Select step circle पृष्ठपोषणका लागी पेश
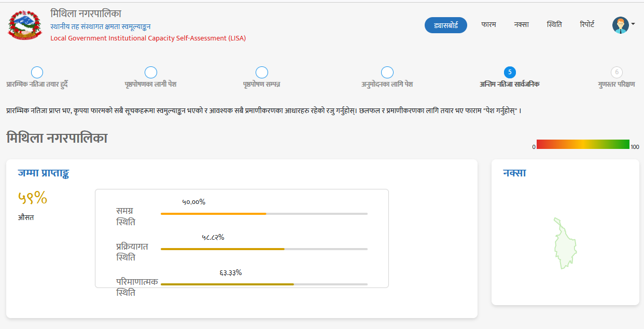The height and width of the screenshot is (329, 644). coord(151,73)
